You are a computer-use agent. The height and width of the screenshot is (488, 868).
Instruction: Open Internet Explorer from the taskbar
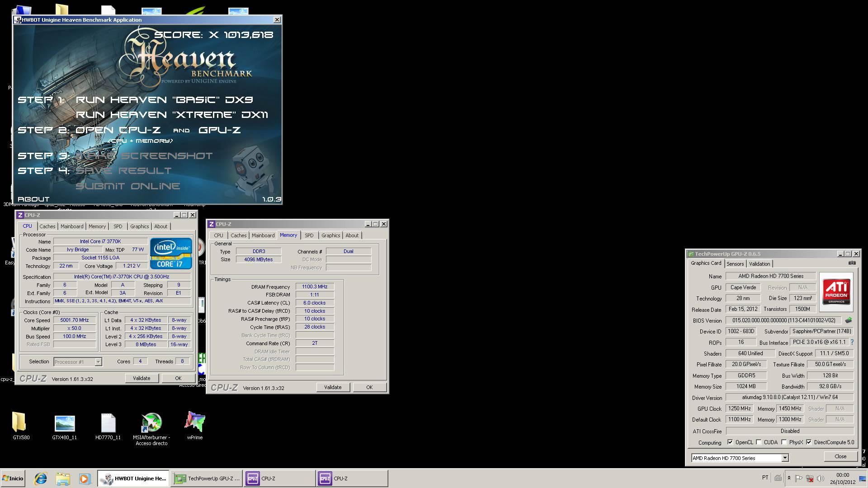pos(41,479)
